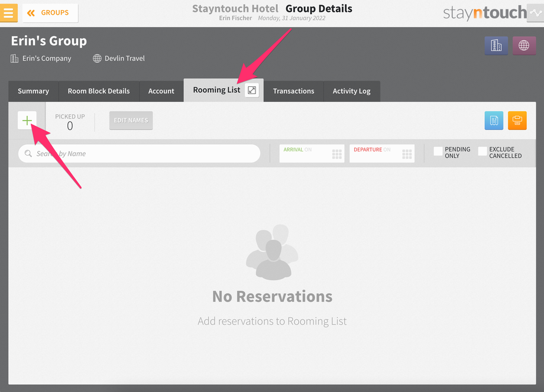This screenshot has width=544, height=392.
Task: Add reservation with green plus button
Action: tap(27, 121)
